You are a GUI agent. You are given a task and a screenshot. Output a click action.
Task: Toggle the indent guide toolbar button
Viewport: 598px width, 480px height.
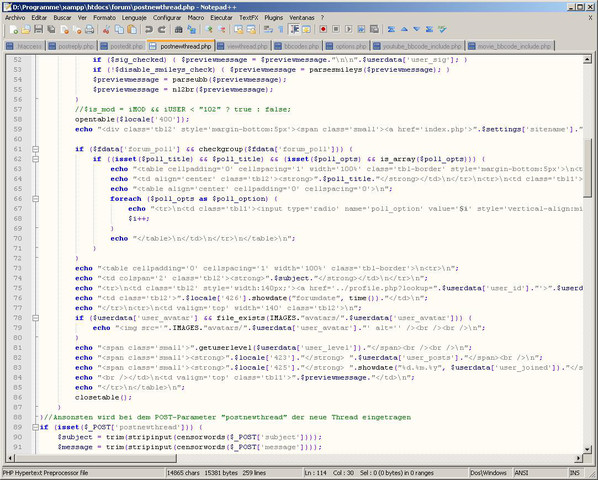(294, 29)
